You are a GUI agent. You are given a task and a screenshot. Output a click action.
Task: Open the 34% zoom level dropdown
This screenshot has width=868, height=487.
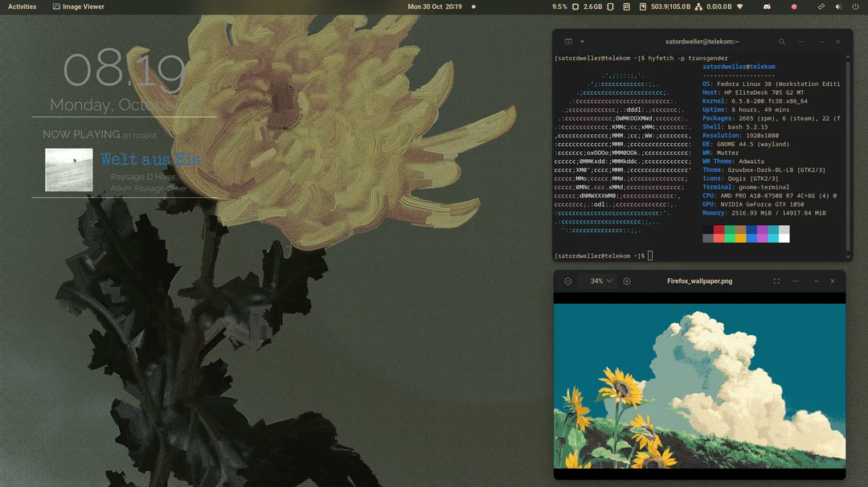[598, 281]
